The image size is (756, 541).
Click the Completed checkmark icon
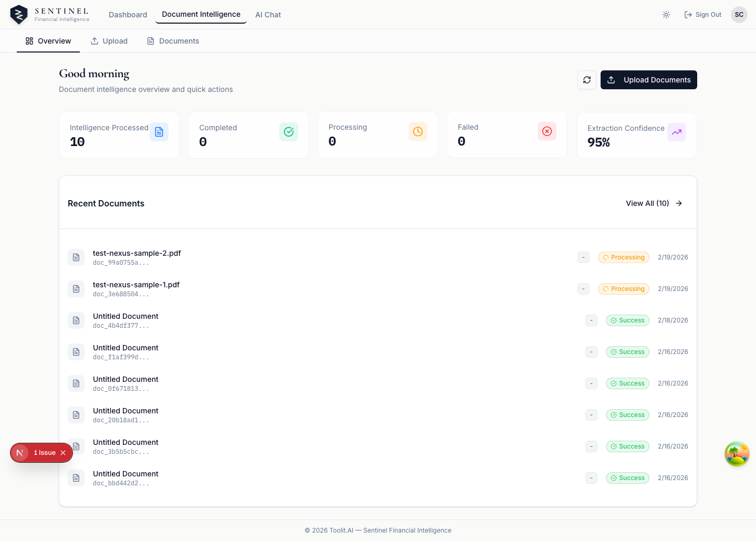289,132
